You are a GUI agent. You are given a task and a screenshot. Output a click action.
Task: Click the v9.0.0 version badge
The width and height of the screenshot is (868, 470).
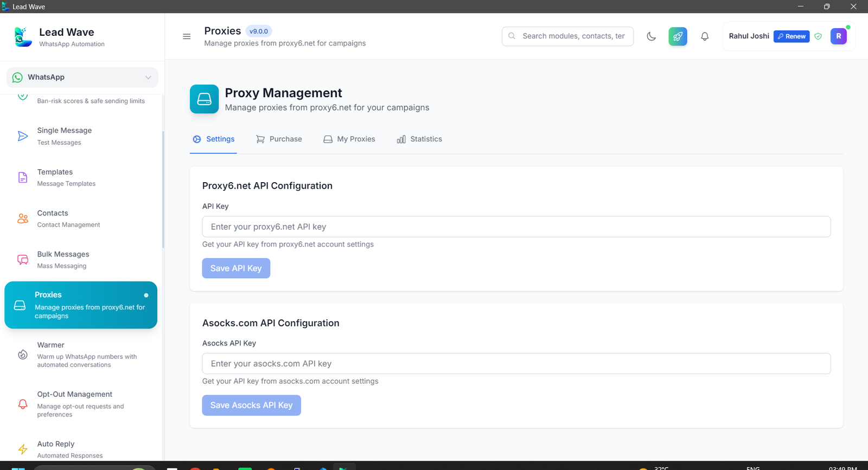click(259, 31)
